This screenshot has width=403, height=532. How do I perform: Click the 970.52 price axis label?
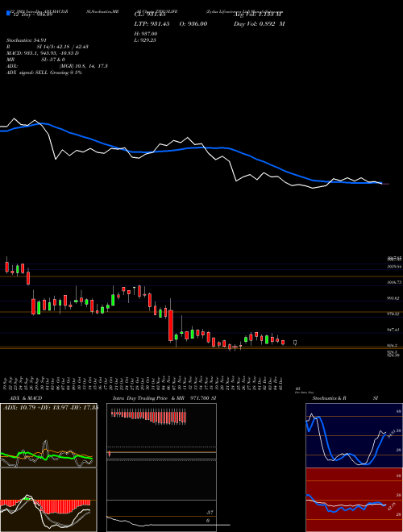[x=394, y=314]
